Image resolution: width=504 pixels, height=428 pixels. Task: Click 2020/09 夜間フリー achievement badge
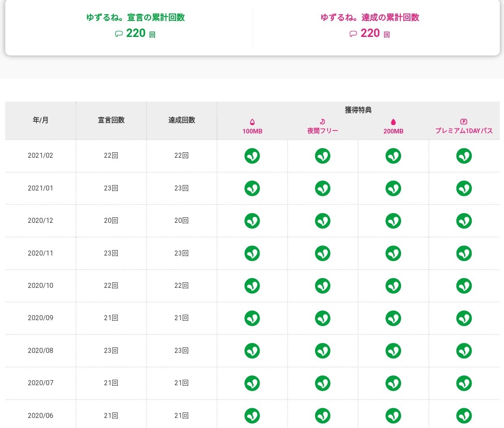coord(323,318)
